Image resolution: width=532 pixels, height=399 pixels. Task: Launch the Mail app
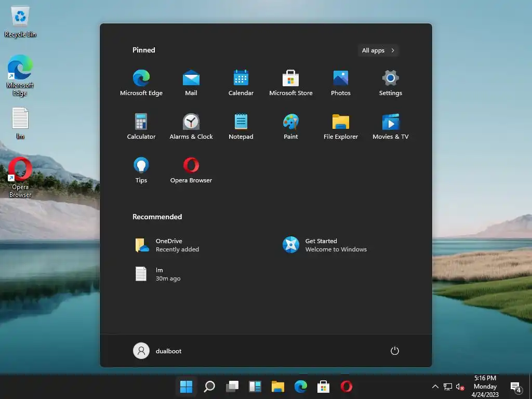tap(191, 83)
